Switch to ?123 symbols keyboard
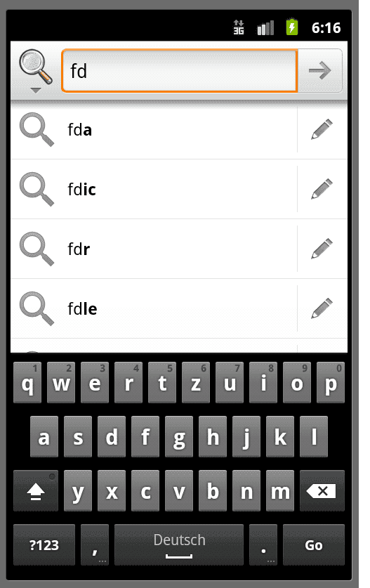Viewport: 370px width, 588px height. click(x=44, y=545)
